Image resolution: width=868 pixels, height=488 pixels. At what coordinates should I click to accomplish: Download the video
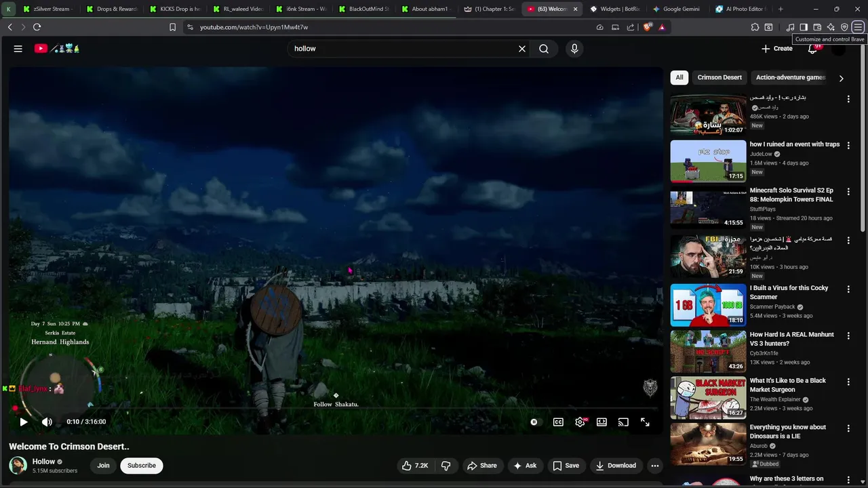click(x=616, y=466)
